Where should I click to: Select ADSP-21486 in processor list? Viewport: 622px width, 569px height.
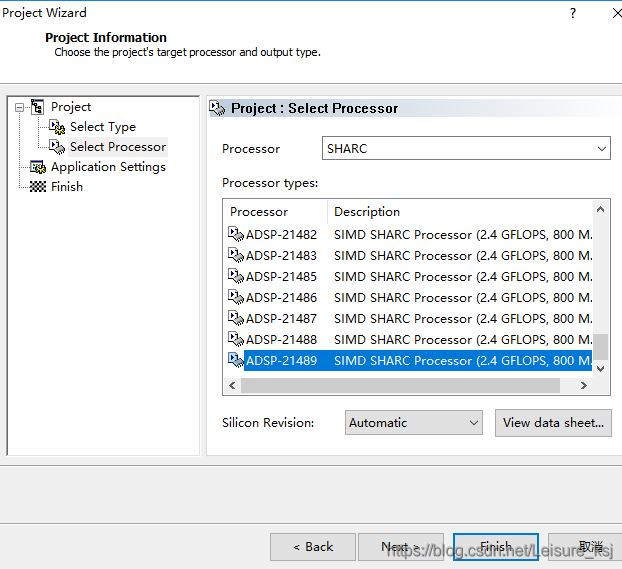(x=281, y=298)
